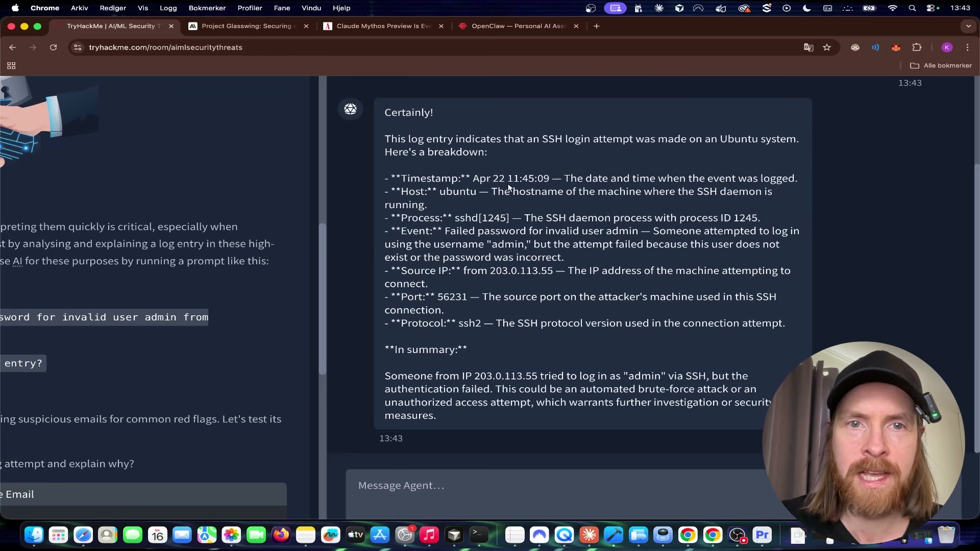
Task: Open the Chrome extensions puzzle icon
Action: [x=917, y=47]
